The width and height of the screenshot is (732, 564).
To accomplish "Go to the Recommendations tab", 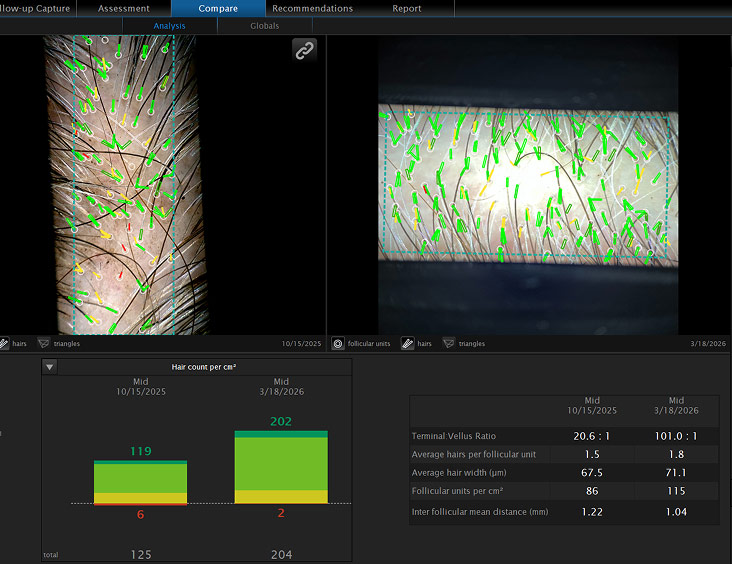I will coord(313,8).
